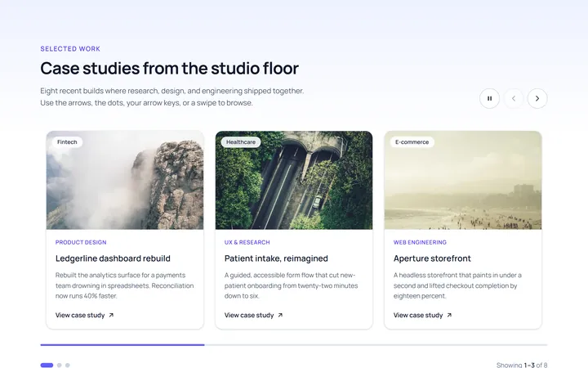Open the hazy beach card image
This screenshot has height=368, width=588.
click(463, 180)
